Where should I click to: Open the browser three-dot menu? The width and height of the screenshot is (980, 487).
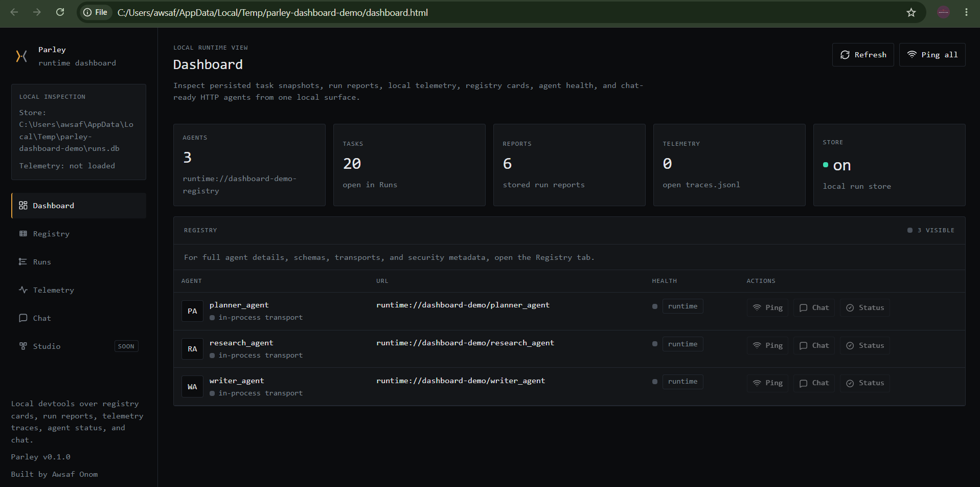point(966,12)
